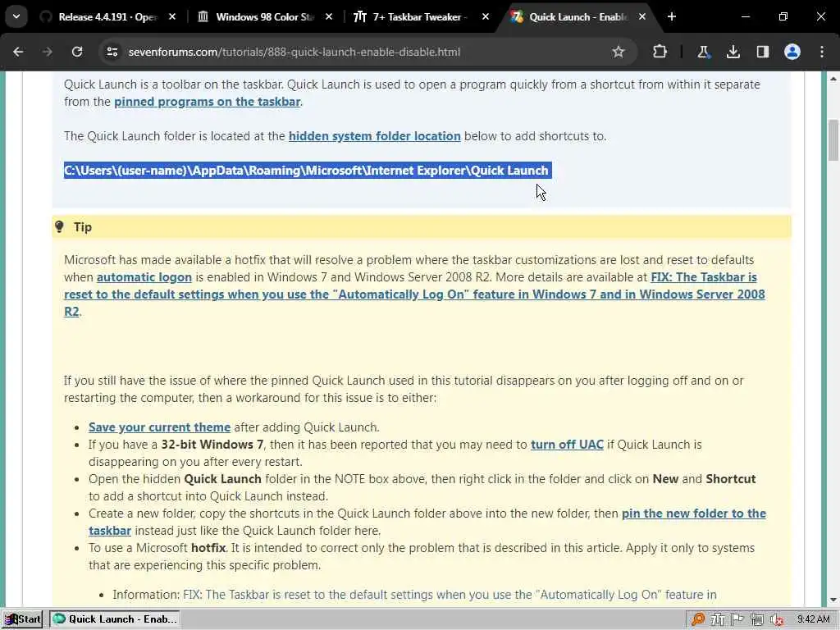
Task: Open the Extensions puzzle icon
Action: point(660,52)
